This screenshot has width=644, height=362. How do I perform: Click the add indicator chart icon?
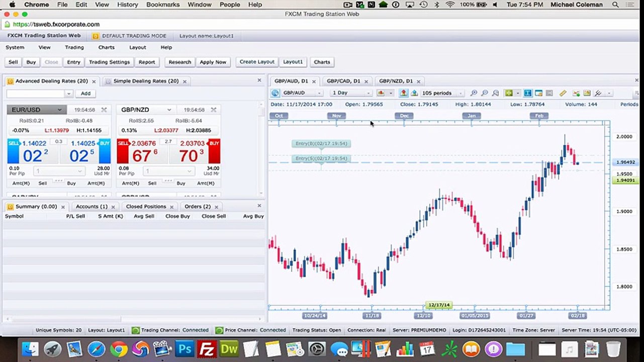(x=576, y=93)
